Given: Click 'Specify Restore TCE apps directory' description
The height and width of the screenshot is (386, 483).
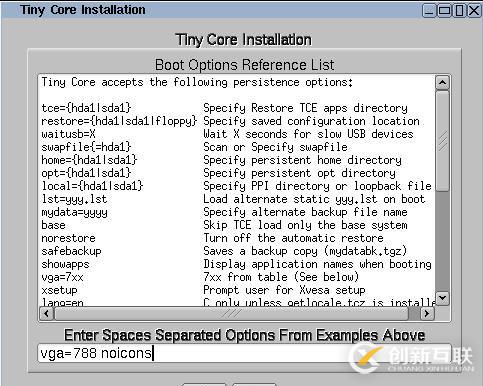Looking at the screenshot, I should 305,108.
